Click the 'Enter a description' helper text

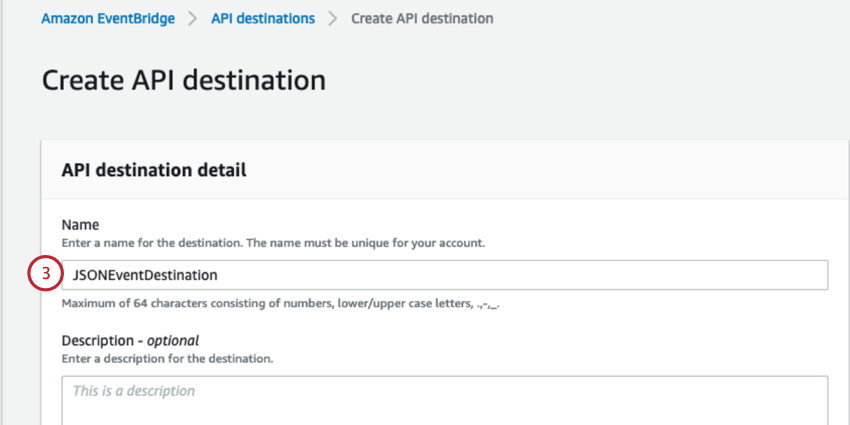click(x=167, y=358)
